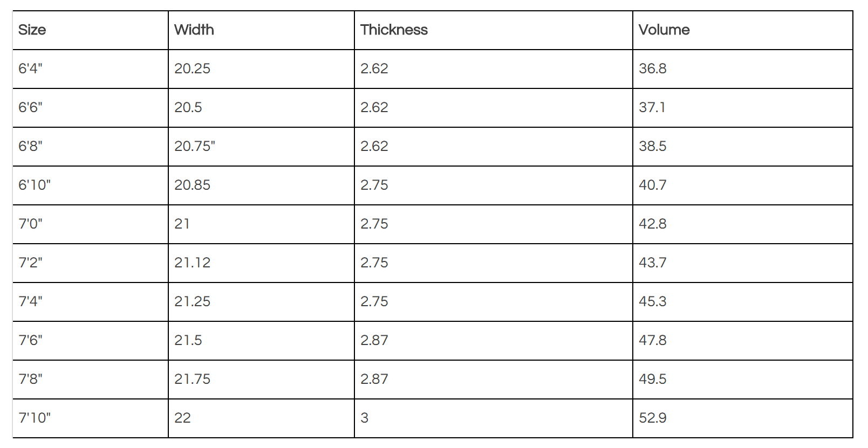This screenshot has height=448, width=868.
Task: Click the Volume column header
Action: (x=742, y=30)
